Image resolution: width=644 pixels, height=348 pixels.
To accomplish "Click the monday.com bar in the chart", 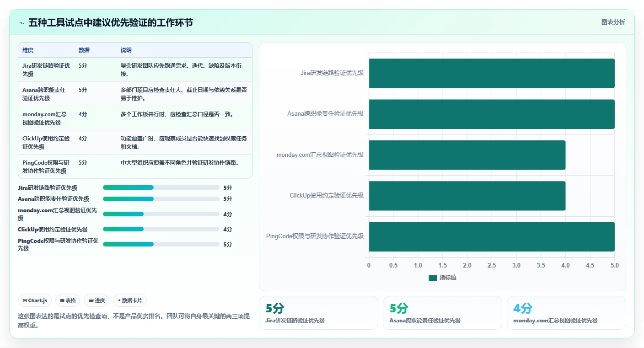I will pyautogui.click(x=467, y=155).
